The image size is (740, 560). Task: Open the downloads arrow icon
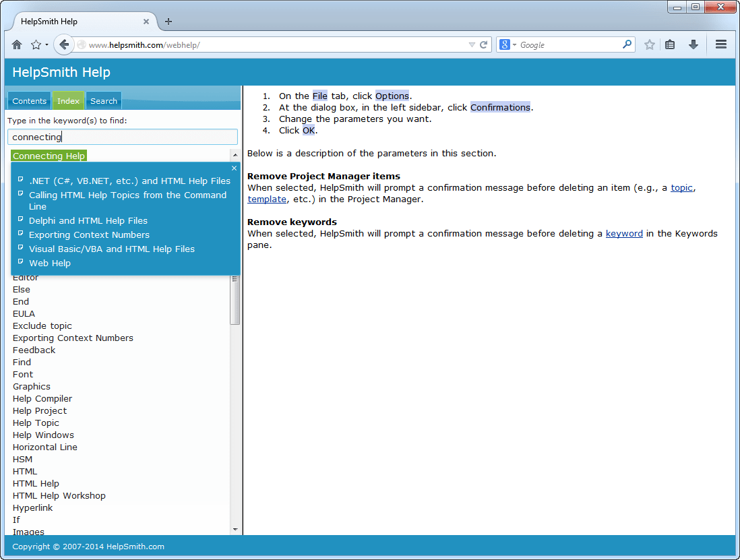coord(693,45)
